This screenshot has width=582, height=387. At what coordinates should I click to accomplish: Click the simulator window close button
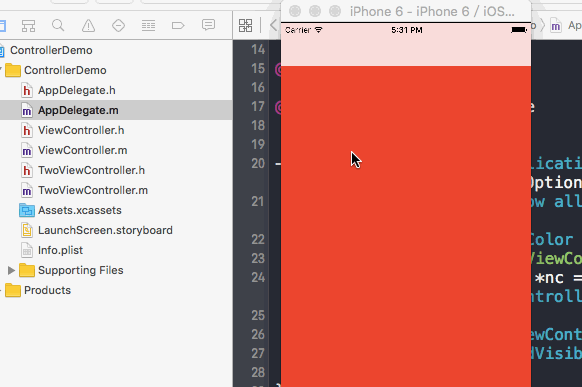[x=295, y=11]
